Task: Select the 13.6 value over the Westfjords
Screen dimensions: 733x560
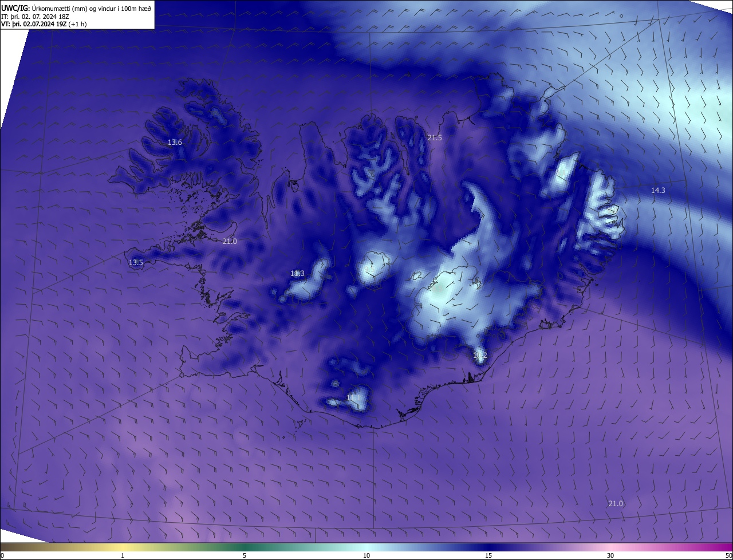Action: coord(175,143)
